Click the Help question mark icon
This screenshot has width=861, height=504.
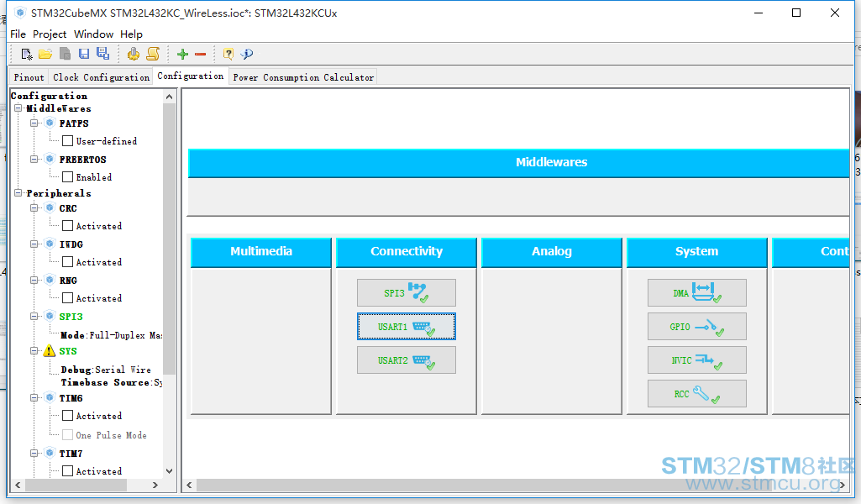coord(228,54)
